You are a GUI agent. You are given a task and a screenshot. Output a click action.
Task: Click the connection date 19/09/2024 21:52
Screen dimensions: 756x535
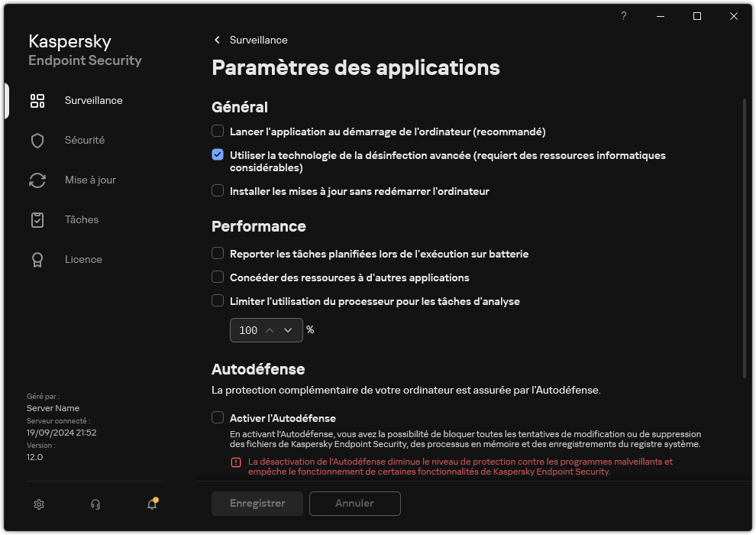(x=61, y=433)
